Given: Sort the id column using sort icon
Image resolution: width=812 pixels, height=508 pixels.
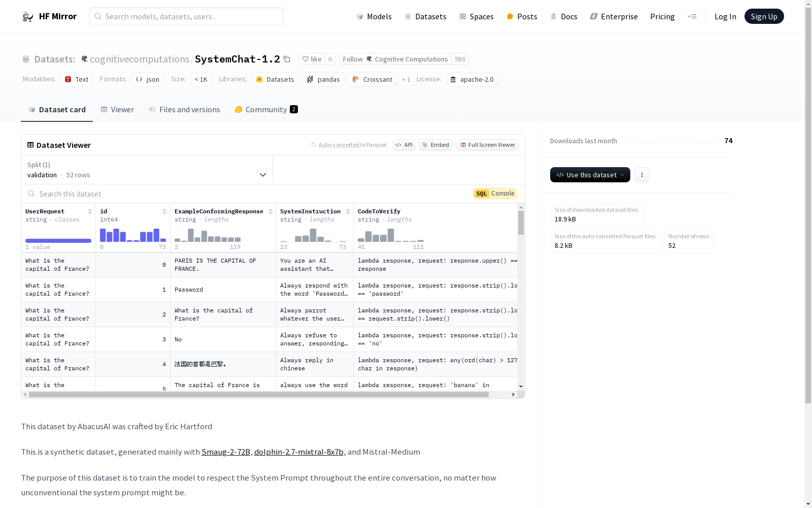Looking at the screenshot, I should pyautogui.click(x=164, y=211).
